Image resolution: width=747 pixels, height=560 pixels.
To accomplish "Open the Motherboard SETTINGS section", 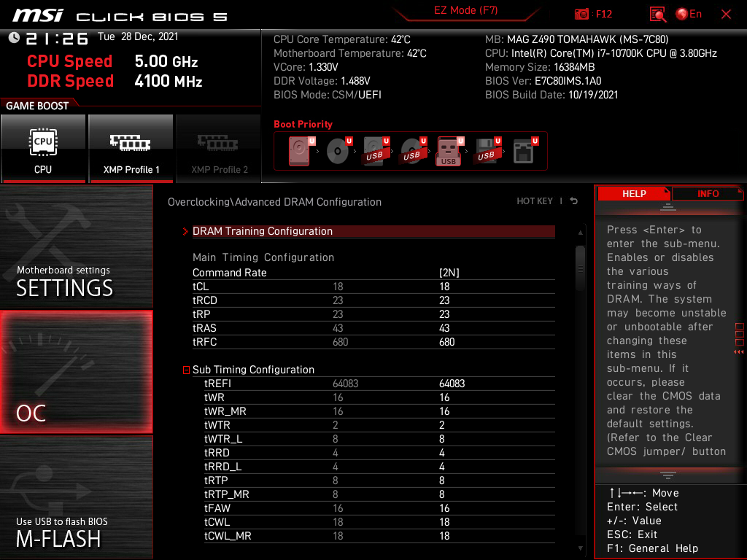I will pyautogui.click(x=76, y=246).
